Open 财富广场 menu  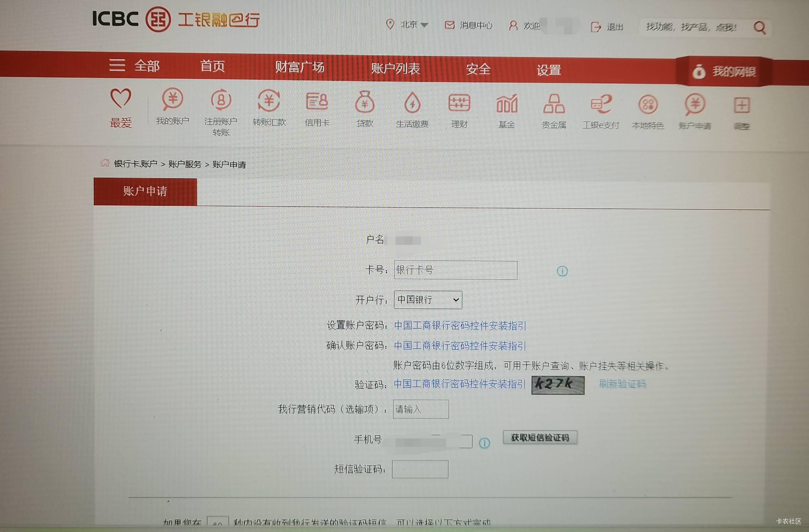(x=300, y=67)
